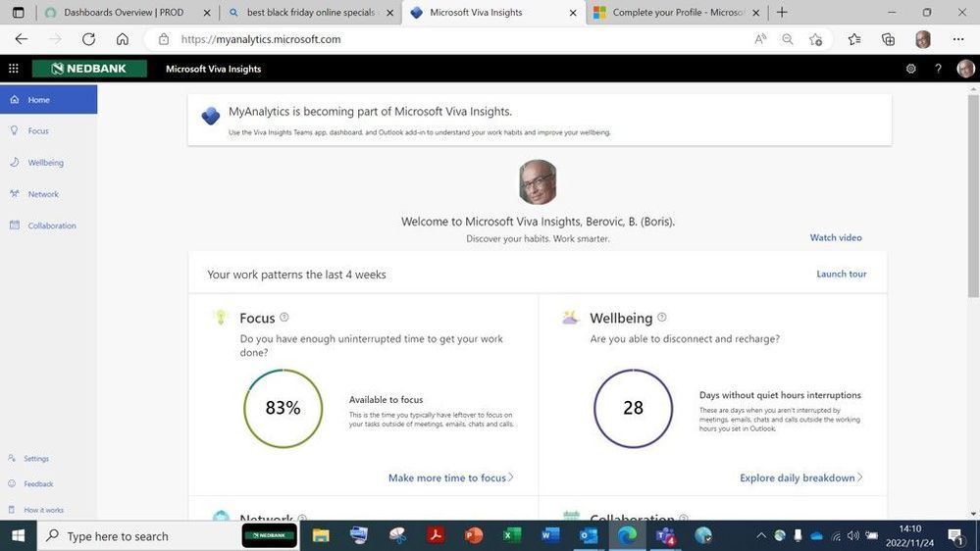Switch to best black friday specials tab
Screen dimensions: 980x551
click(311, 13)
